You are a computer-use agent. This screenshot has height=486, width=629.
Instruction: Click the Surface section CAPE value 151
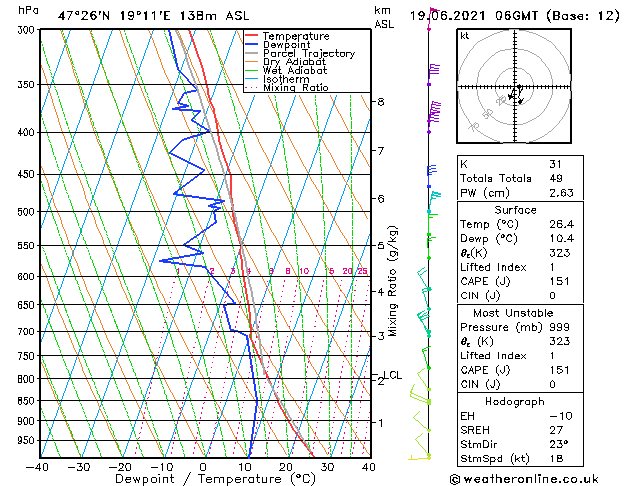[560, 281]
